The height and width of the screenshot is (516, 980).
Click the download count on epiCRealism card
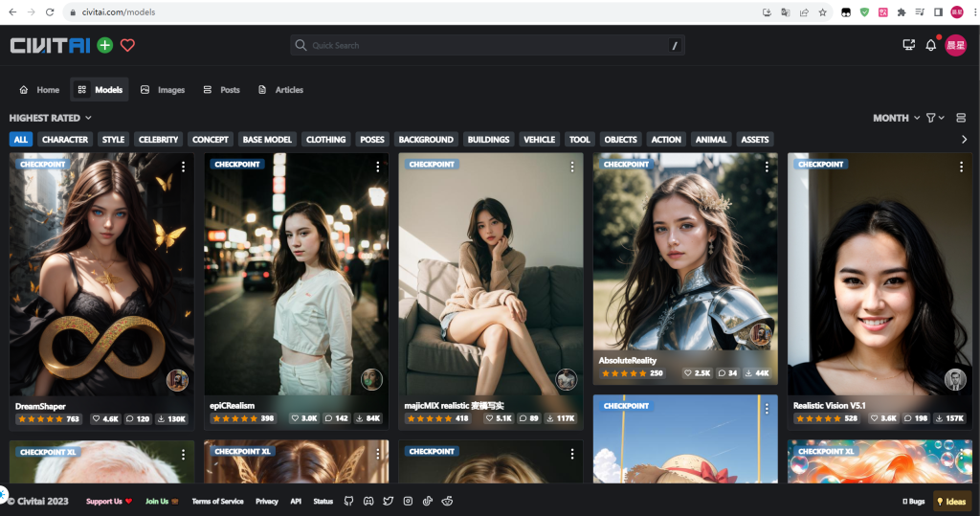(x=367, y=418)
